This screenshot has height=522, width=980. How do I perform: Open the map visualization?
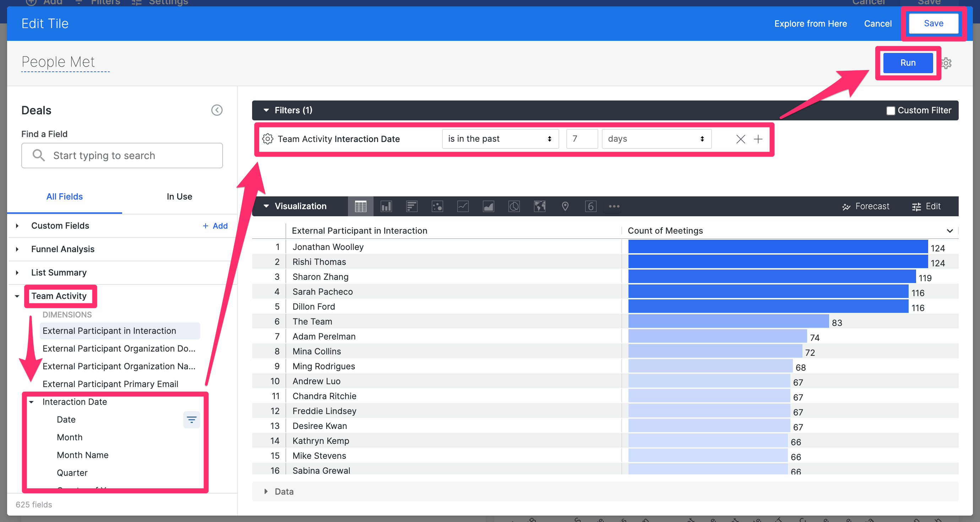[x=539, y=206]
